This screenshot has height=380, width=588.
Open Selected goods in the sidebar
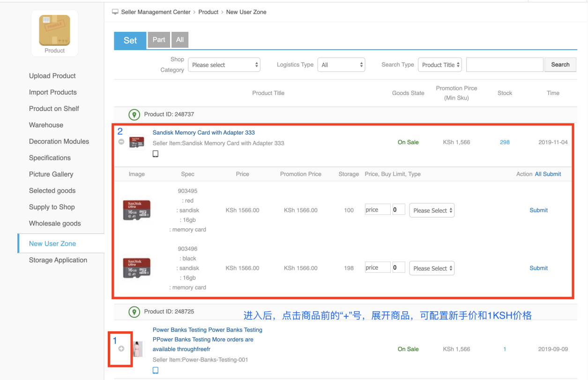[x=52, y=190]
